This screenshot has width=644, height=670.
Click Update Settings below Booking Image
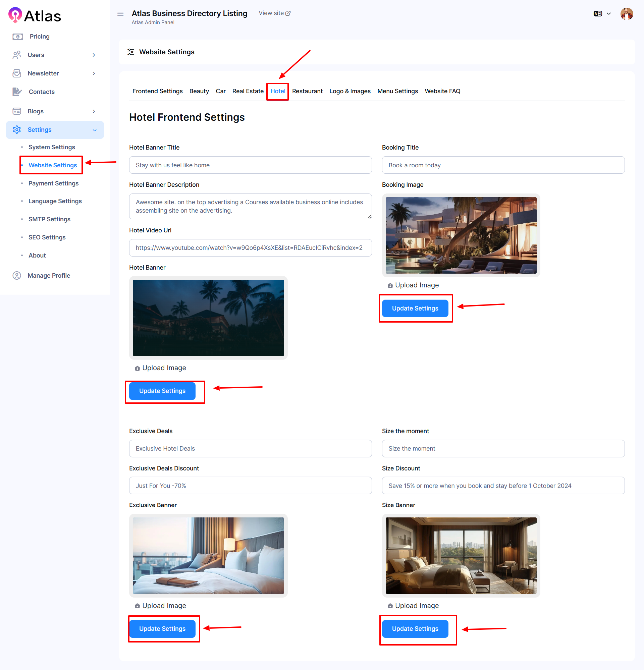pos(415,308)
